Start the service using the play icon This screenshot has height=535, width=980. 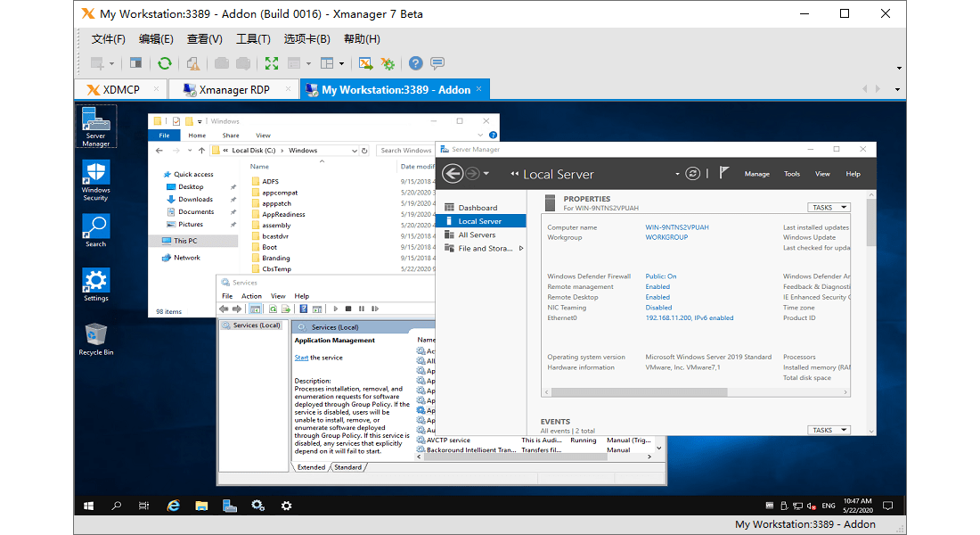(x=336, y=309)
